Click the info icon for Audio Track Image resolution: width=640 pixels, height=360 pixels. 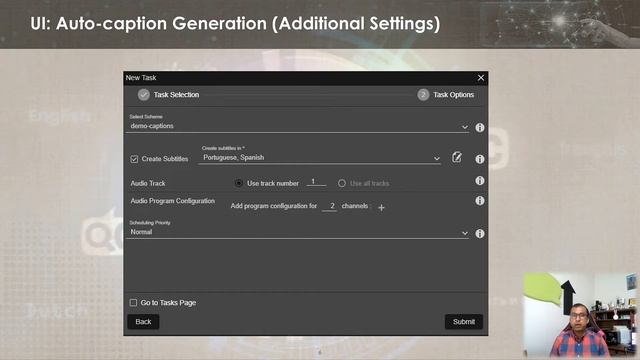[x=480, y=180]
